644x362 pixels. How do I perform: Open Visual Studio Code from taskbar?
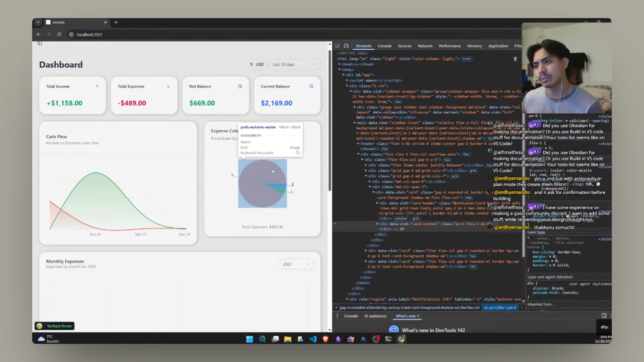pos(313,339)
